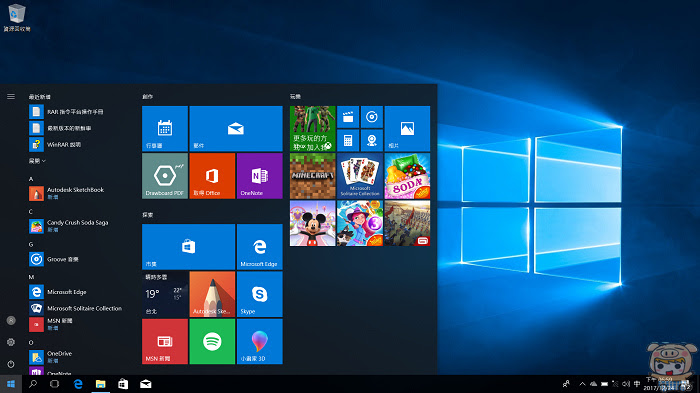Open the weather tile showing 19°
Image resolution: width=700 pixels, height=393 pixels.
[165, 294]
